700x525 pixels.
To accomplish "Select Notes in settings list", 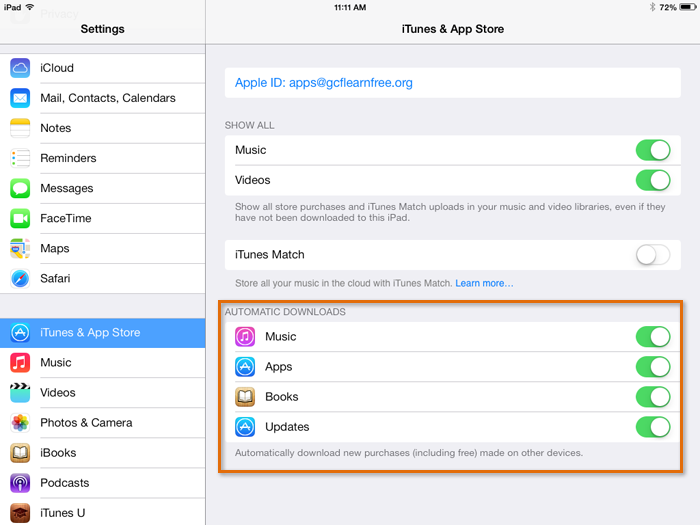I will (x=103, y=128).
